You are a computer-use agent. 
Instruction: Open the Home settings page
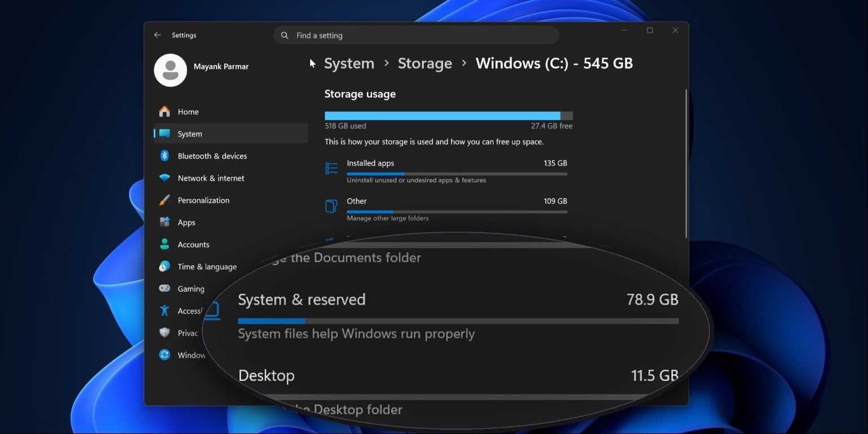[x=231, y=112]
